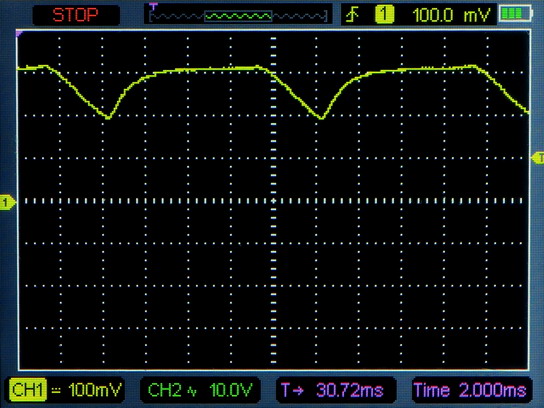Click the CH2 10.0V vertical scale value
The image size is (544, 408).
[231, 390]
